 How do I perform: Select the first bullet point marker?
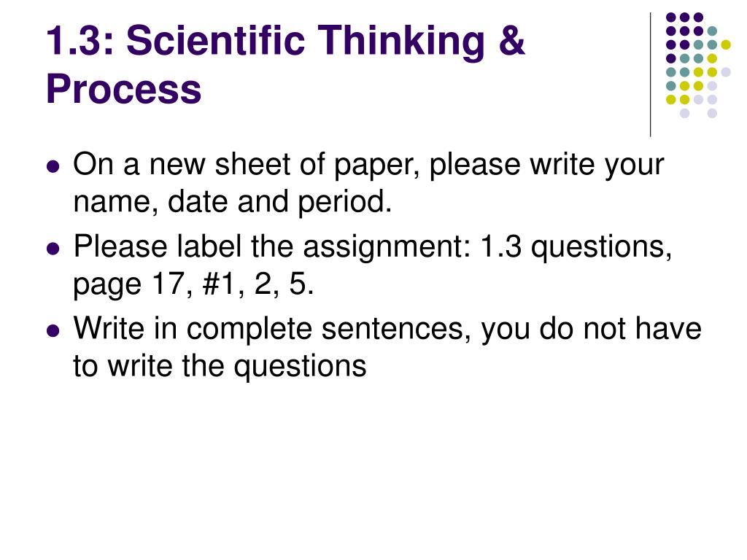(x=53, y=167)
